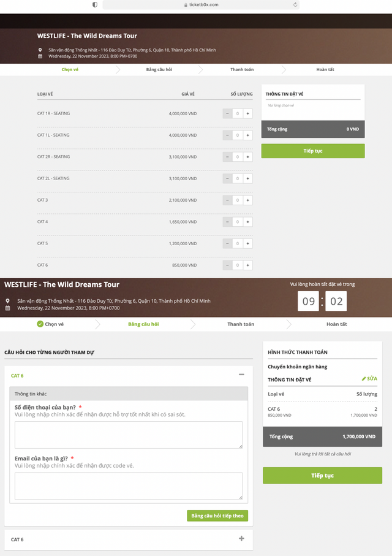Expand the collapsed CAT 6 section with plus icon
The width and height of the screenshot is (392, 556).
(x=241, y=538)
